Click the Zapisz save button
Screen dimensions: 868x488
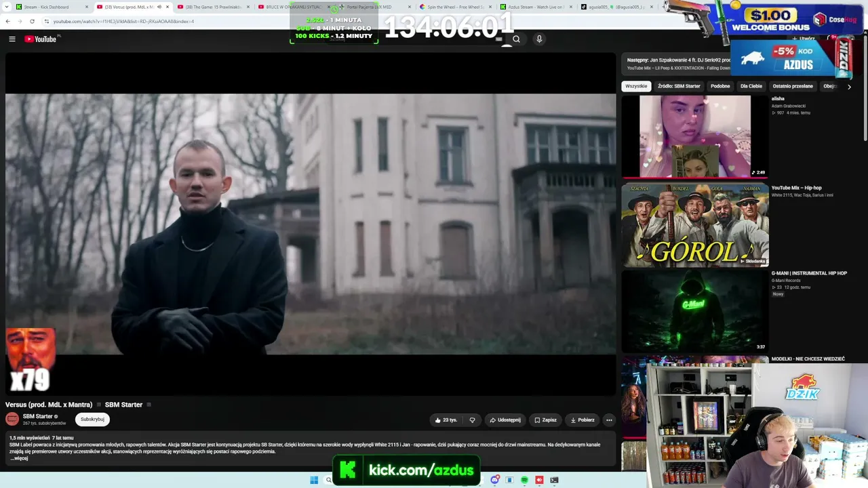pyautogui.click(x=545, y=420)
